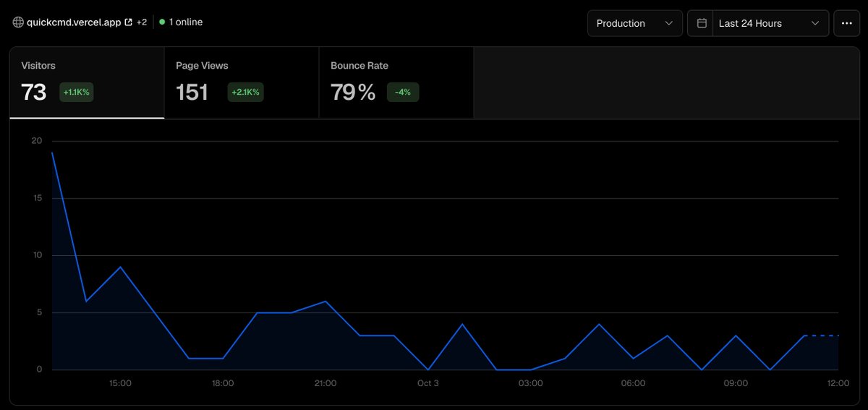This screenshot has height=410, width=868.
Task: Click the -4% bounce rate badge
Action: (x=403, y=93)
